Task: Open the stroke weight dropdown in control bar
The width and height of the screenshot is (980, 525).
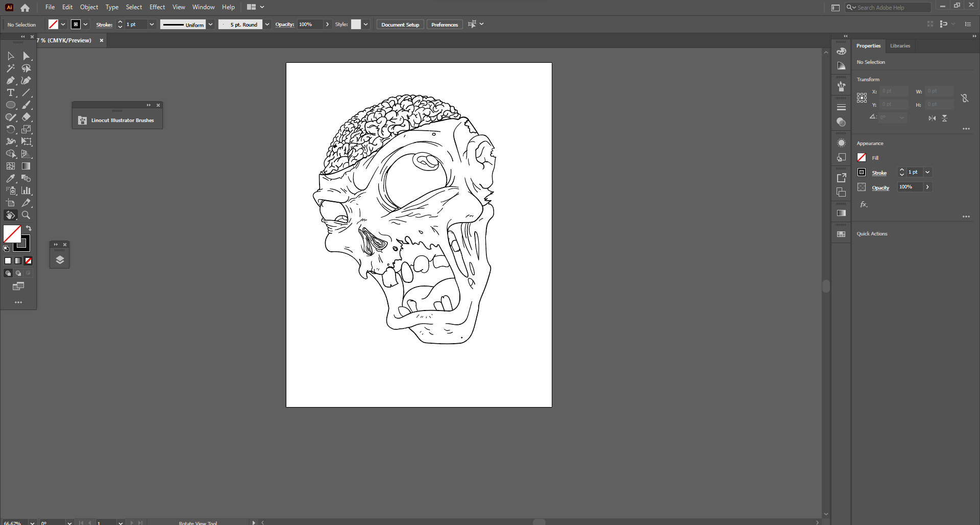Action: [152, 24]
